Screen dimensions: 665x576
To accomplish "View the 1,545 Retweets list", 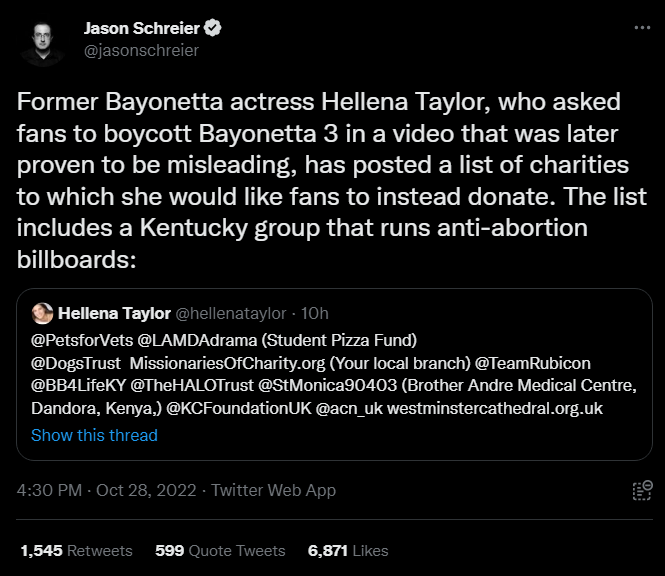I will [x=76, y=551].
